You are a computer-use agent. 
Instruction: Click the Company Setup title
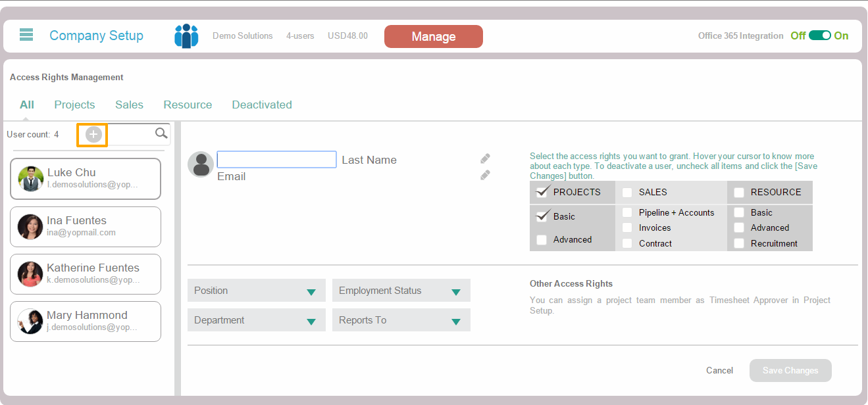[x=96, y=36]
